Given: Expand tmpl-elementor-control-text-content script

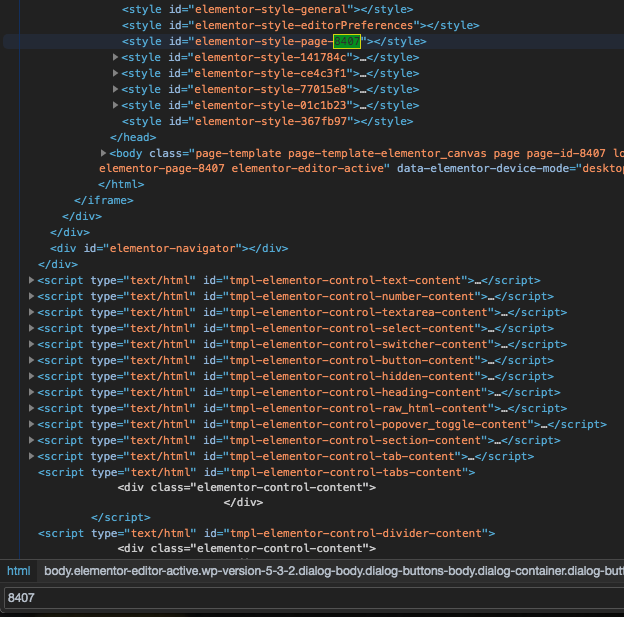Looking at the screenshot, I should click(31, 280).
